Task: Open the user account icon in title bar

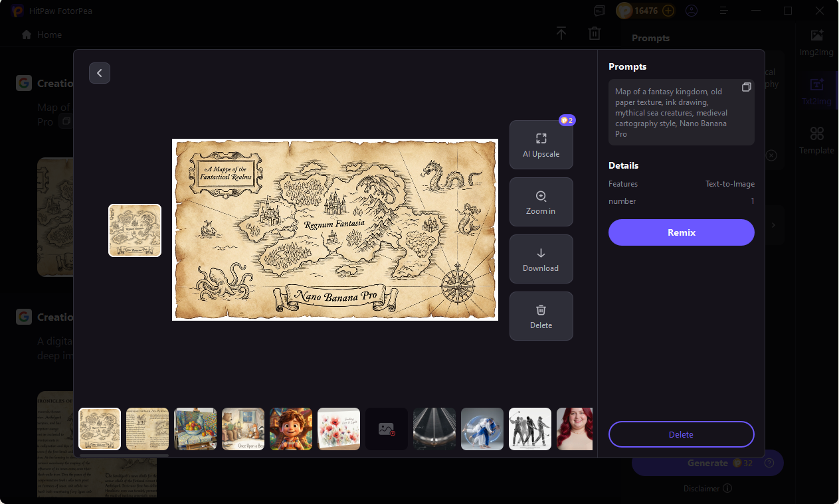Action: coord(692,11)
